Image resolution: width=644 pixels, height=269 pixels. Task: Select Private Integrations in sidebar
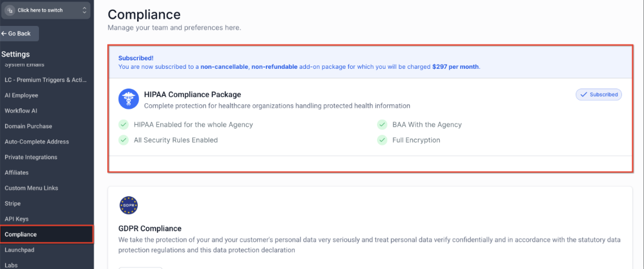[x=31, y=157]
